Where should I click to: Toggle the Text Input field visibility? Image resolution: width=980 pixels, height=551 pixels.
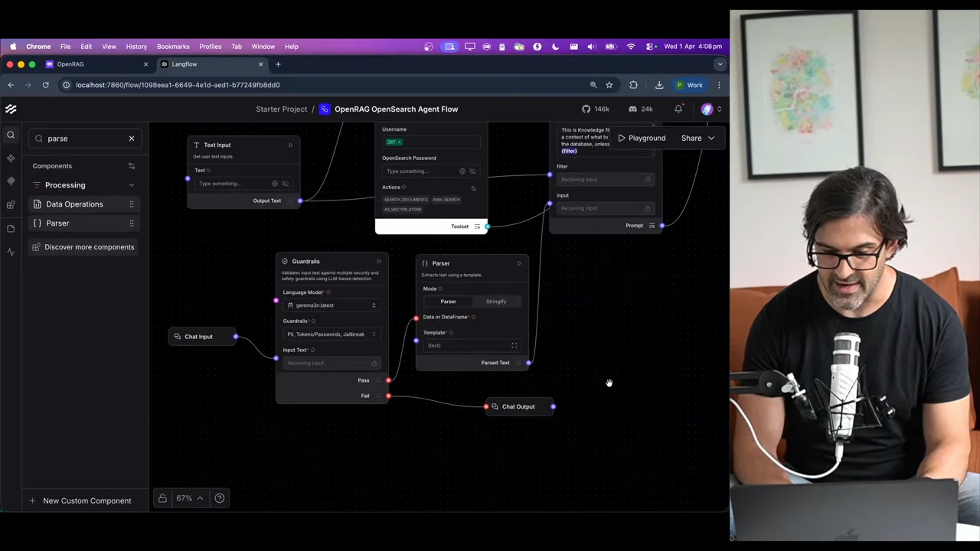tap(285, 184)
